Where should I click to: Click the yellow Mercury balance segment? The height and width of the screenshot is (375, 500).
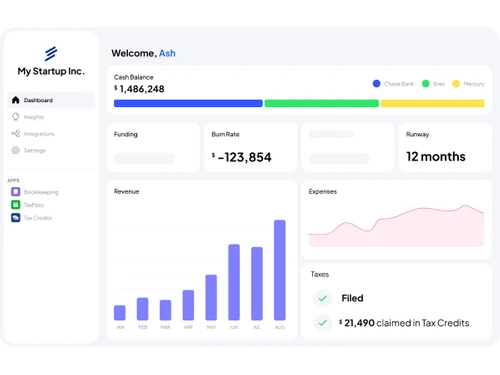pos(433,103)
